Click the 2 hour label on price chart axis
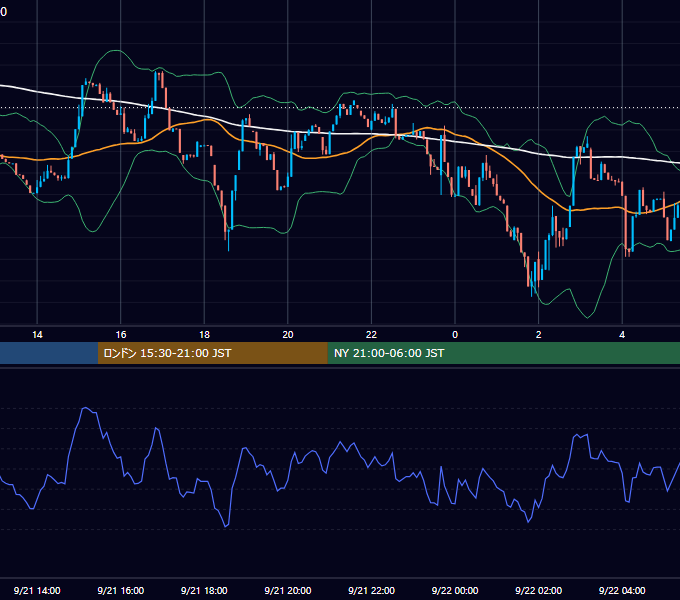 (x=539, y=335)
